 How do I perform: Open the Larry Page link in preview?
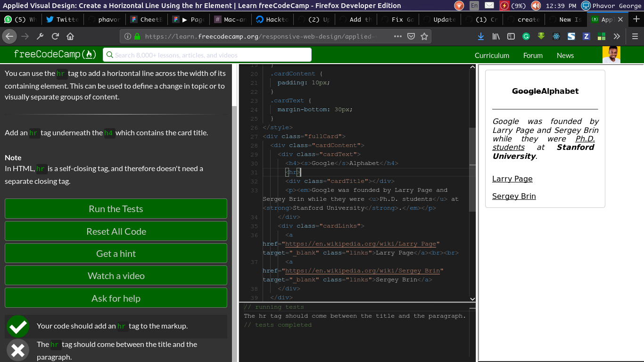(x=512, y=179)
